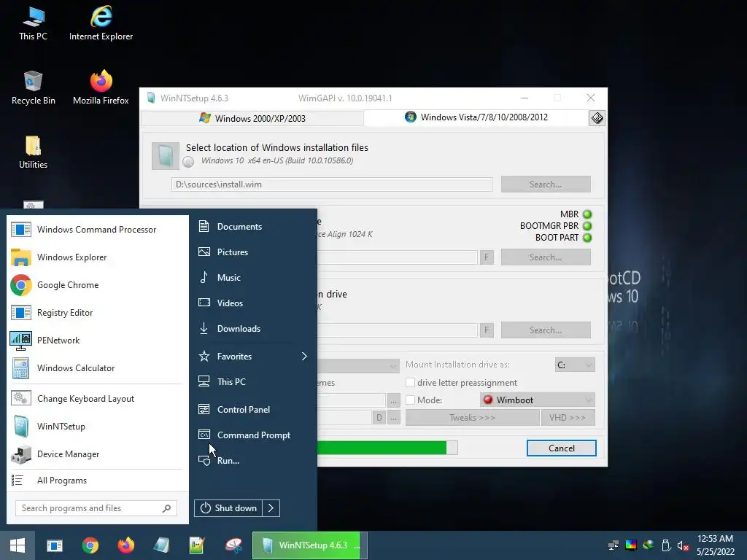Launch Mozilla Firefox from desktop
Viewport: 747px width, 560px height.
pos(101,87)
